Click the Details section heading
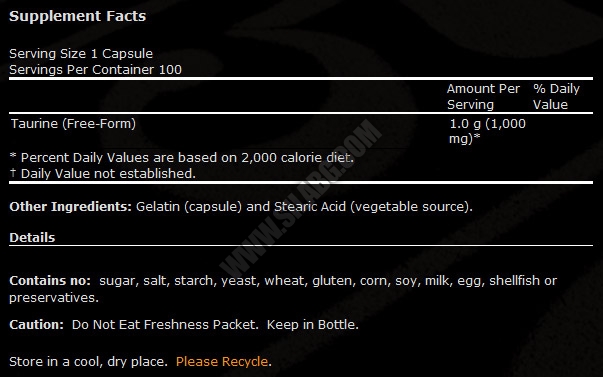603x377 pixels. pos(32,237)
